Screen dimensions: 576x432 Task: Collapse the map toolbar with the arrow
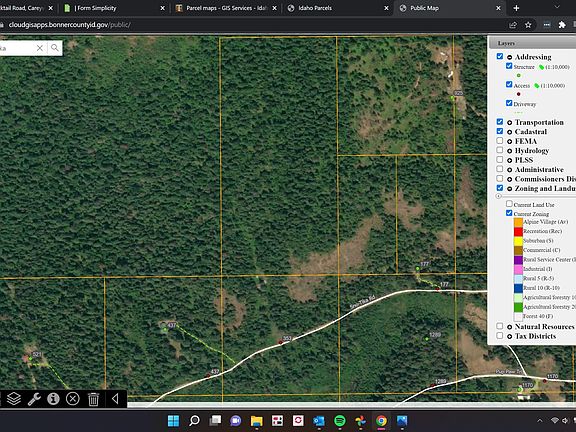[x=115, y=399]
